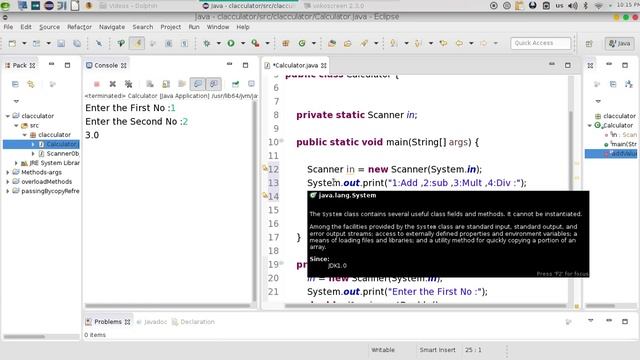Select the Console tab
Screen dimensions: 640x360
106,65
